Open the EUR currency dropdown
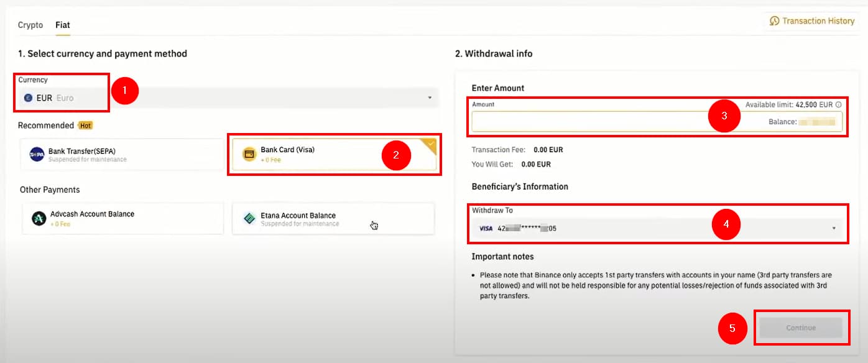 click(x=228, y=98)
